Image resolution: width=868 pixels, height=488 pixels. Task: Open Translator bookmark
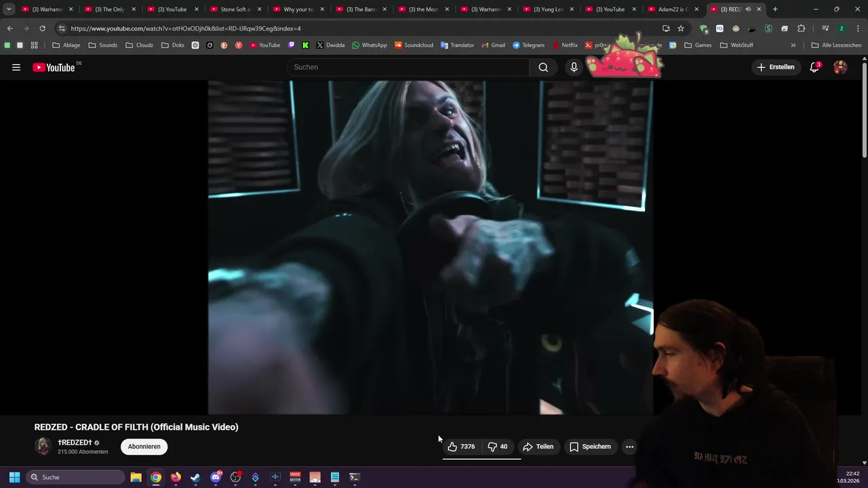coord(457,45)
